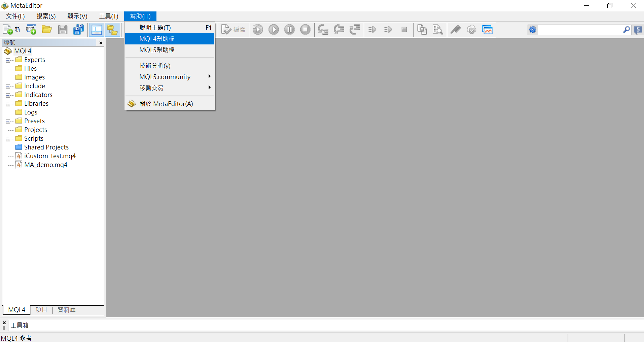Viewport: 644px width, 342px height.
Task: Close the 工具箱 toolbox panel
Action: (x=4, y=322)
